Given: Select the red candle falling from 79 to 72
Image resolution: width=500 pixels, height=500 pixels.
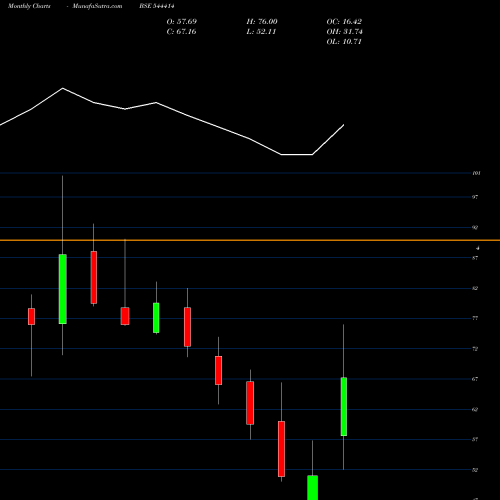Looking at the screenshot, I should (x=187, y=327).
